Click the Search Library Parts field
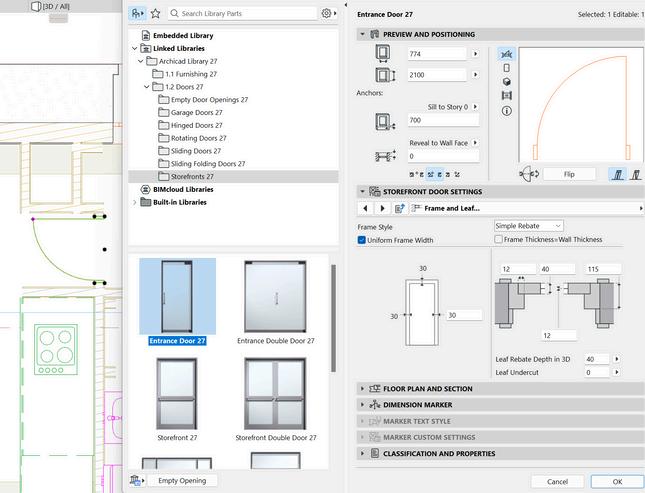The height and width of the screenshot is (493, 645). [x=243, y=14]
